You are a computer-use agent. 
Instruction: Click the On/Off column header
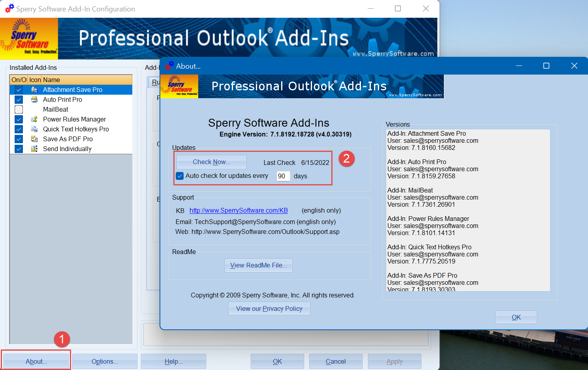(x=19, y=80)
